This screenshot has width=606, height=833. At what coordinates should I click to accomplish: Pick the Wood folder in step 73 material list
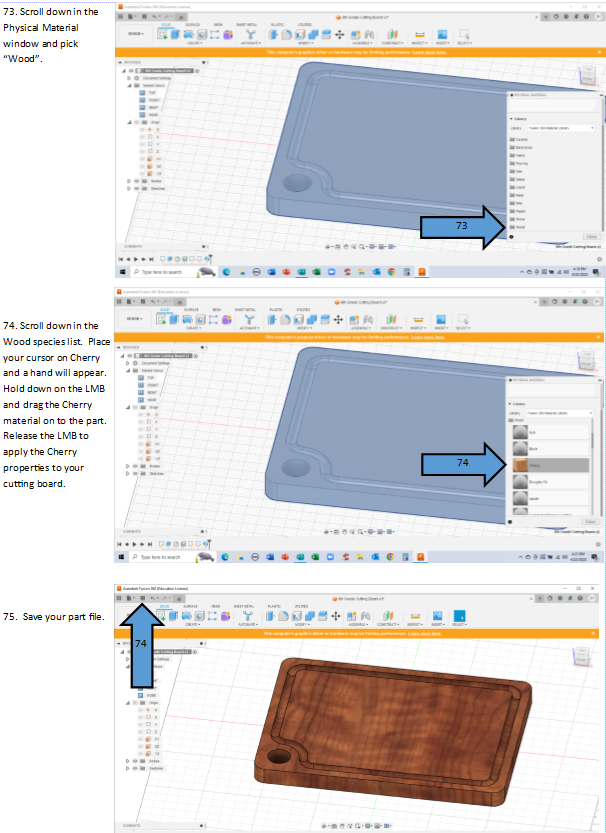[518, 227]
